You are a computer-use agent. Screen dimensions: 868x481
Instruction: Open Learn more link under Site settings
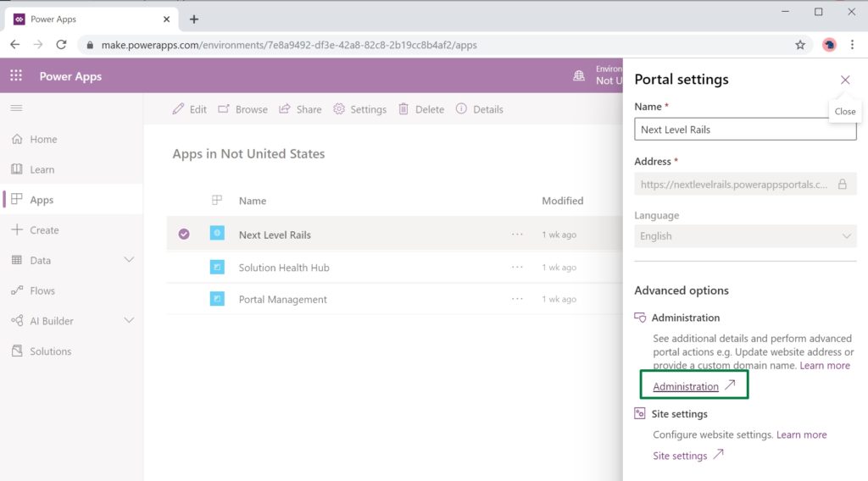click(801, 434)
